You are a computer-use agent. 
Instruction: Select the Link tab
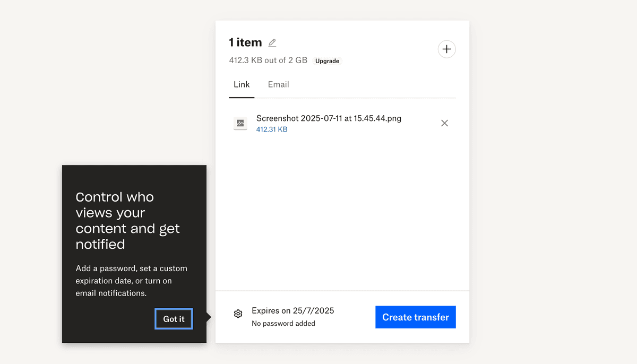coord(242,84)
